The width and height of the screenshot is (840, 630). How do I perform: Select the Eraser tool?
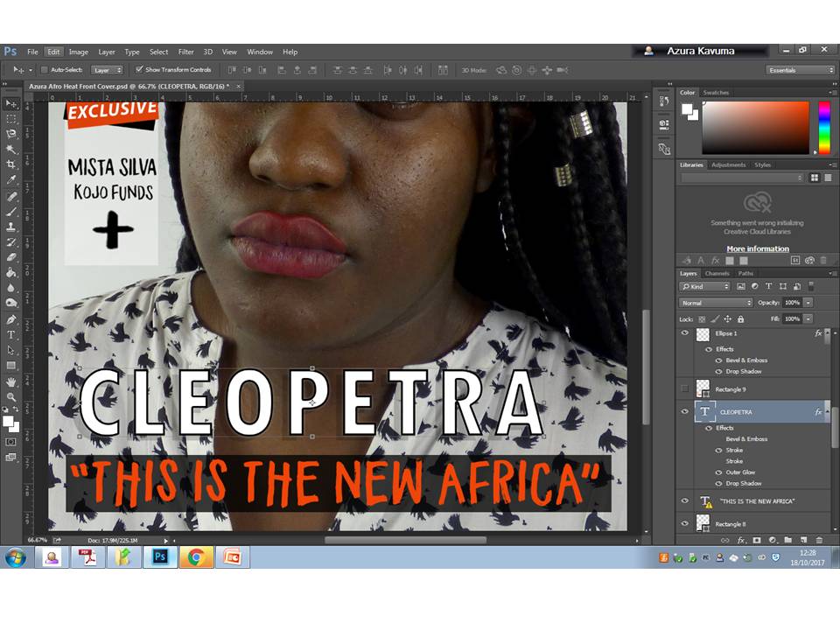coord(10,257)
